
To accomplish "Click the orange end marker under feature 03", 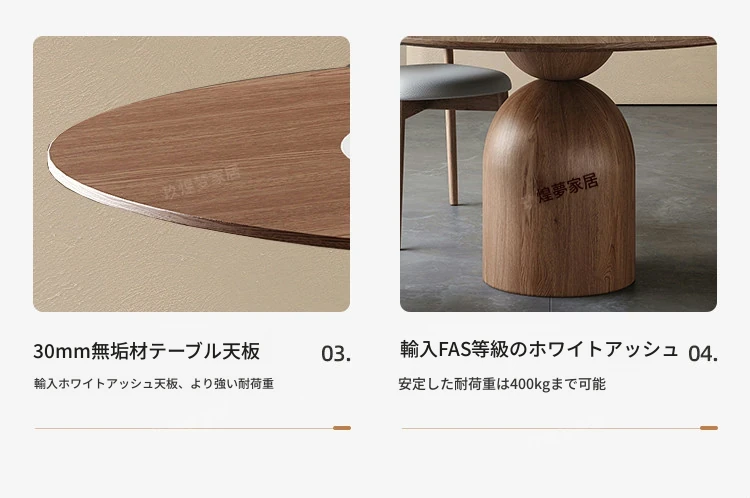I will (342, 428).
